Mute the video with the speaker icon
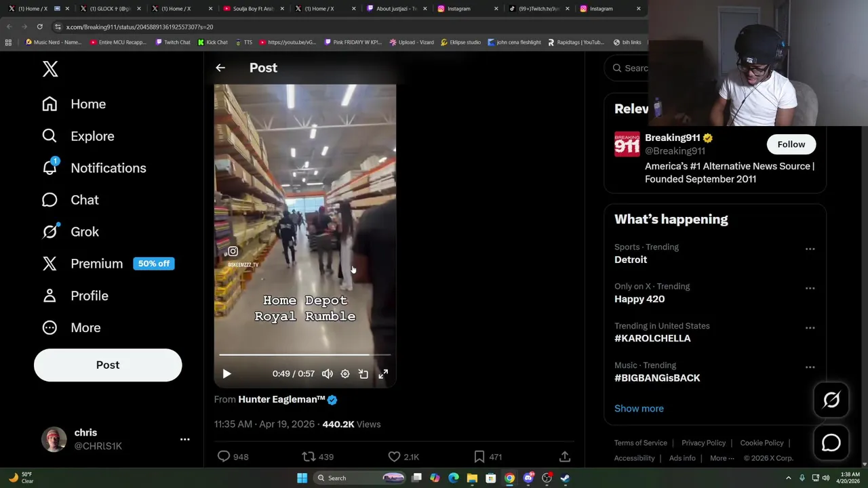 [328, 373]
